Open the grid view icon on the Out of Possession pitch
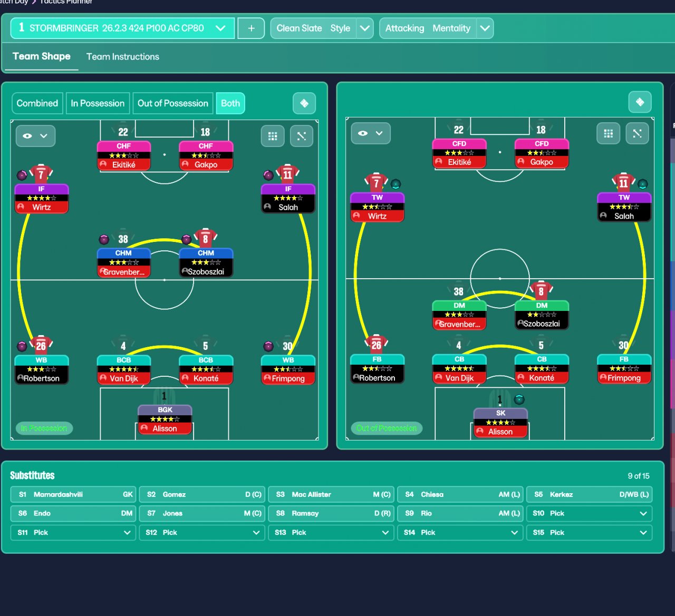Image resolution: width=675 pixels, height=616 pixels. coord(608,133)
